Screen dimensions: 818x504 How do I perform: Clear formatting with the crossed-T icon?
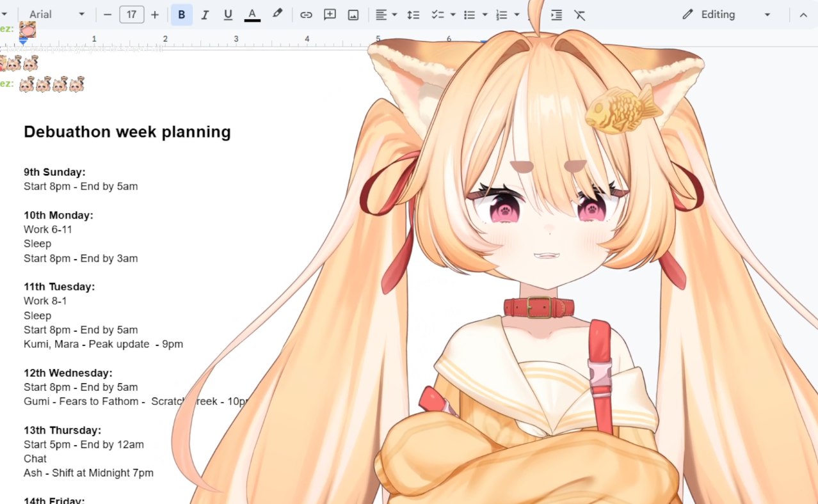(580, 15)
